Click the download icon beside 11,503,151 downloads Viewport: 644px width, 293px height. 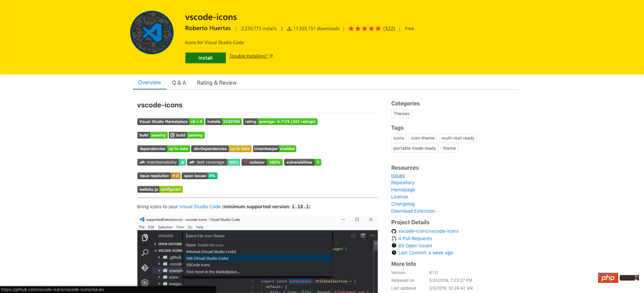point(289,29)
